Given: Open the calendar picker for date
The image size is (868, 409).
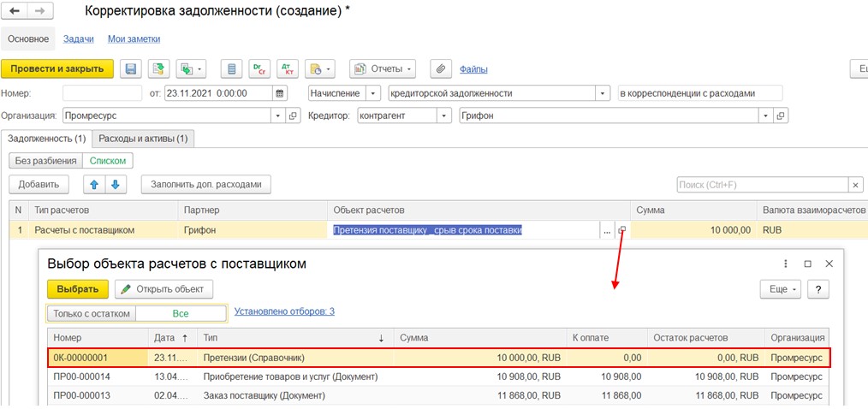Looking at the screenshot, I should [280, 93].
